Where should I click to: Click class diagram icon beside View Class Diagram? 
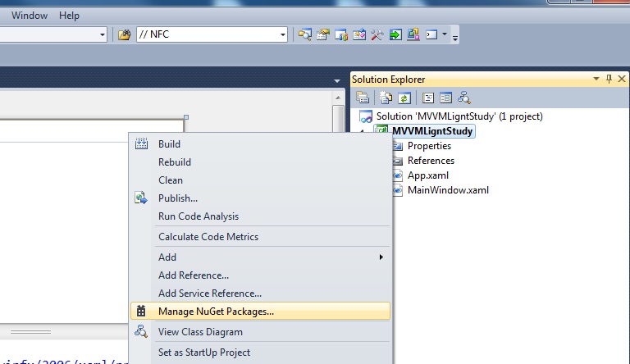click(x=141, y=331)
